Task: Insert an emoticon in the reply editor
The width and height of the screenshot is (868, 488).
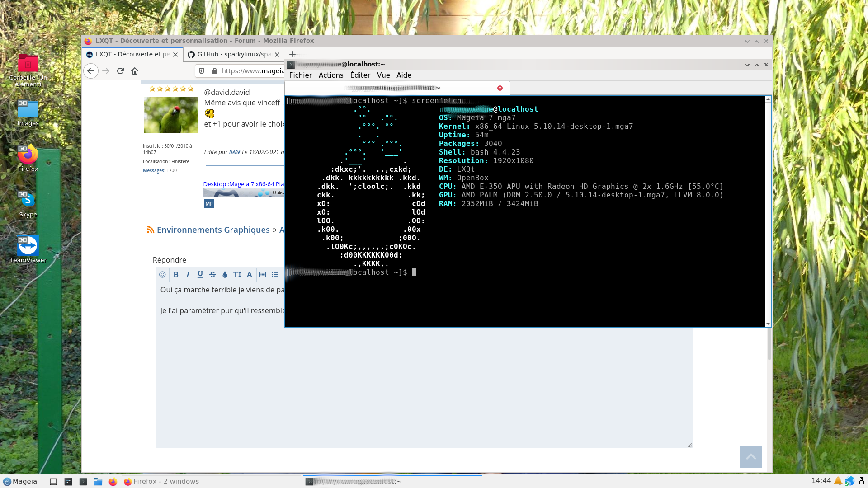Action: 163,275
